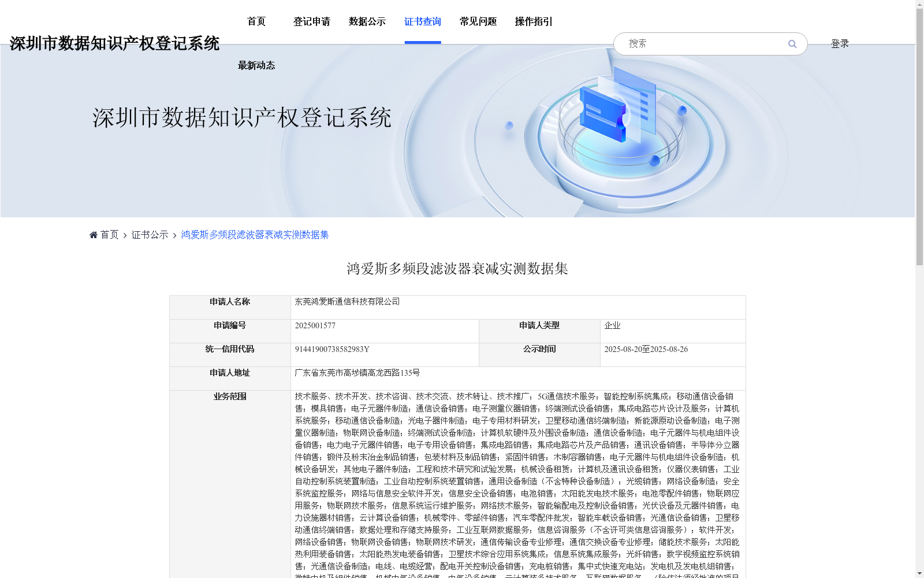
Task: Click the scrollbar down arrow
Action: click(x=919, y=573)
